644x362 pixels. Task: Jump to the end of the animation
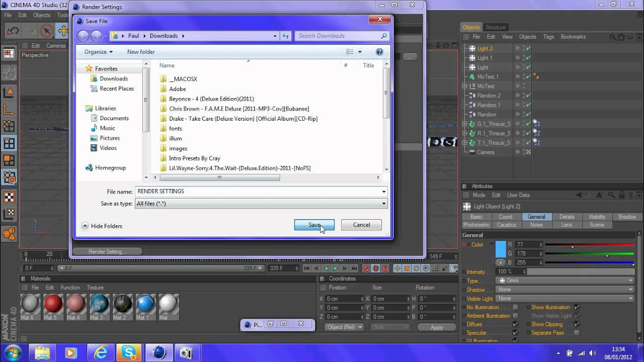pos(354,268)
